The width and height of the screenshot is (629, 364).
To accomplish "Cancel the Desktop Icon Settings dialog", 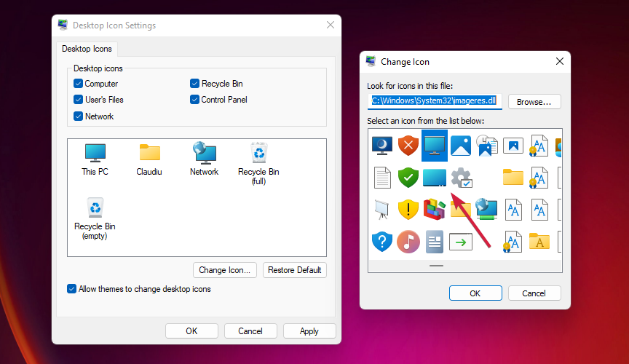I will tap(250, 331).
